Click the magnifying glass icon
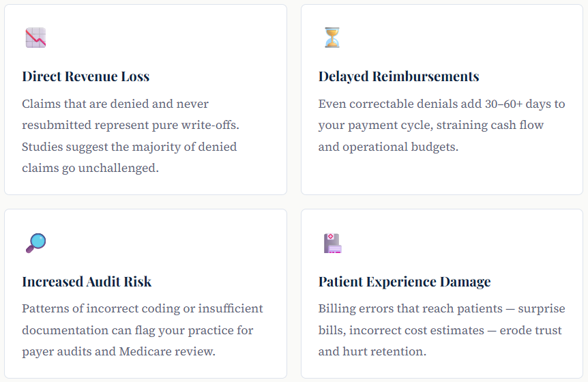 (x=35, y=243)
